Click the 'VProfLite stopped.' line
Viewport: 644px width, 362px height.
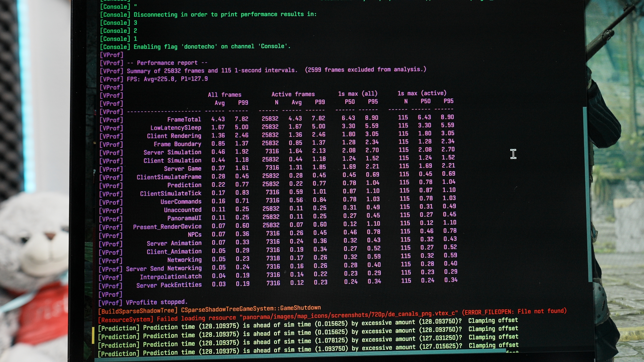(x=156, y=302)
